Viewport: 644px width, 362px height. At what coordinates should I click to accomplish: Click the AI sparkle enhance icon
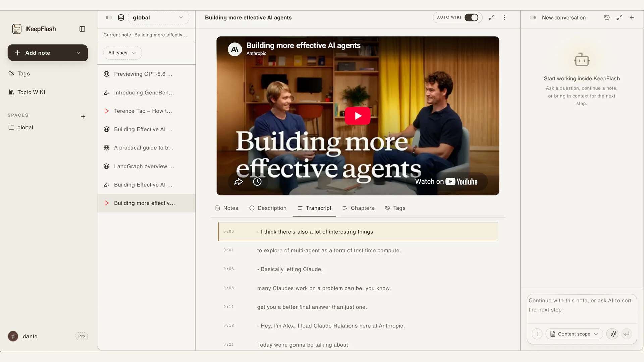(613, 334)
